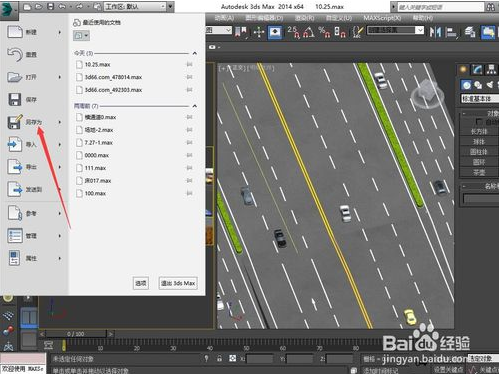Click the Sphere (球体) primitive button

[479, 142]
